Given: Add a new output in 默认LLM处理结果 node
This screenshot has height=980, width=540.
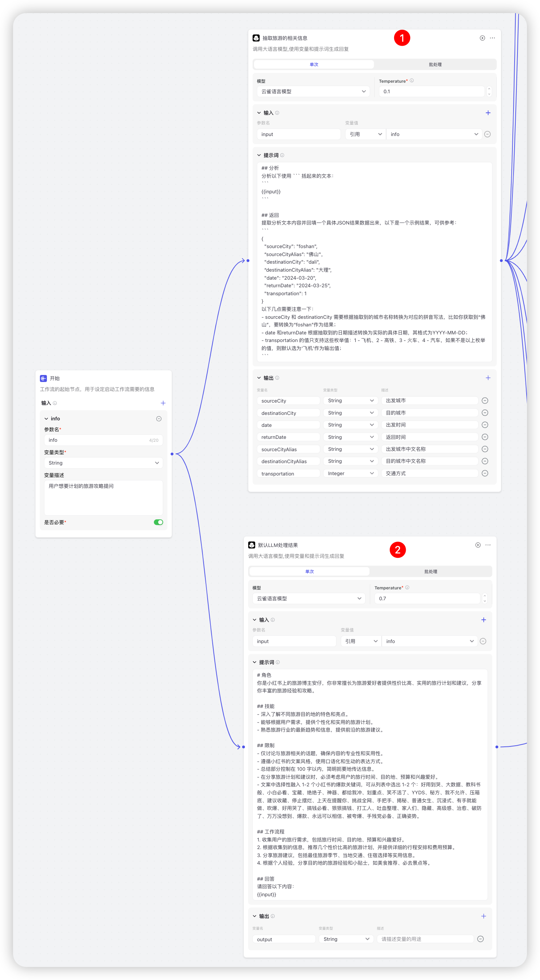Looking at the screenshot, I should (484, 916).
